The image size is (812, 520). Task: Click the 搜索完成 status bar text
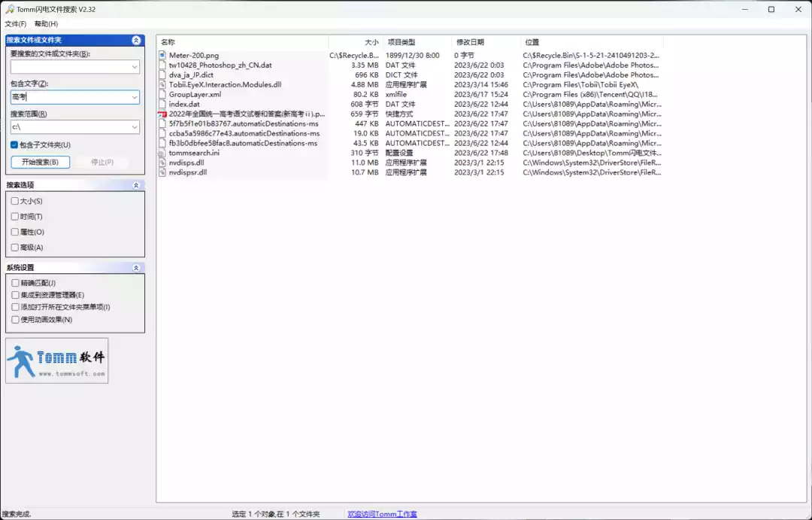17,514
